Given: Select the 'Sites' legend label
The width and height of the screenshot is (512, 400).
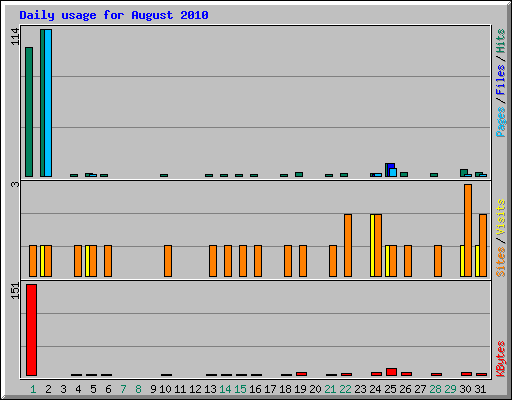Looking at the screenshot, I should pyautogui.click(x=500, y=262).
